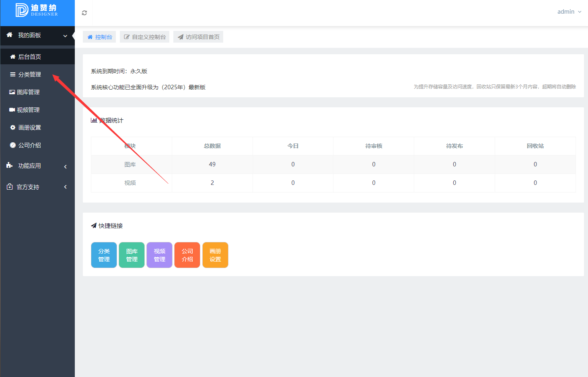Click the 今日 column header

[x=293, y=146]
